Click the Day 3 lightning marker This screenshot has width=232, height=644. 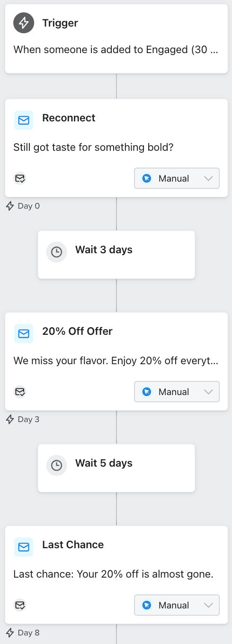point(10,419)
